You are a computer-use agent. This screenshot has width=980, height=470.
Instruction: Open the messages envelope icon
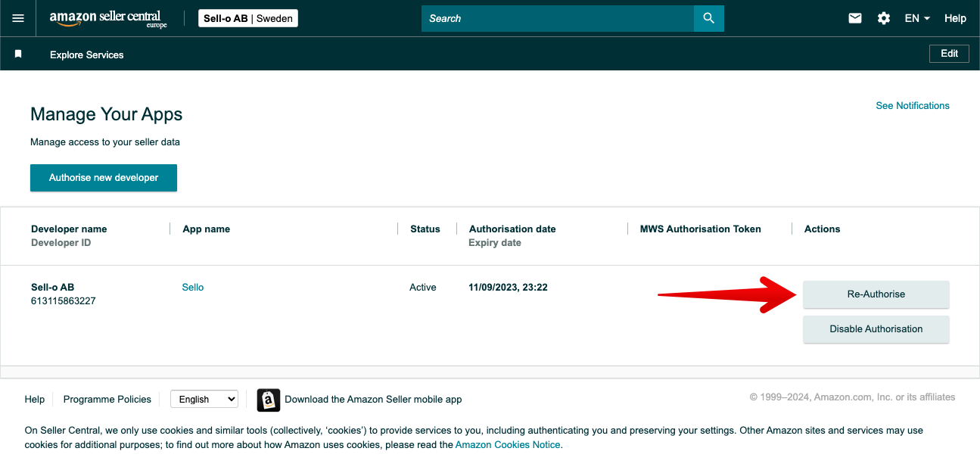pyautogui.click(x=855, y=18)
